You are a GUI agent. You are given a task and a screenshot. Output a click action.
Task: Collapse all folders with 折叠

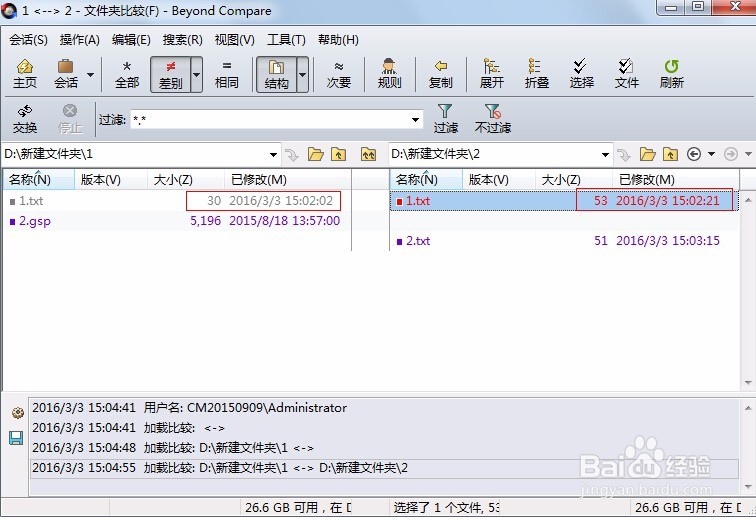[537, 74]
